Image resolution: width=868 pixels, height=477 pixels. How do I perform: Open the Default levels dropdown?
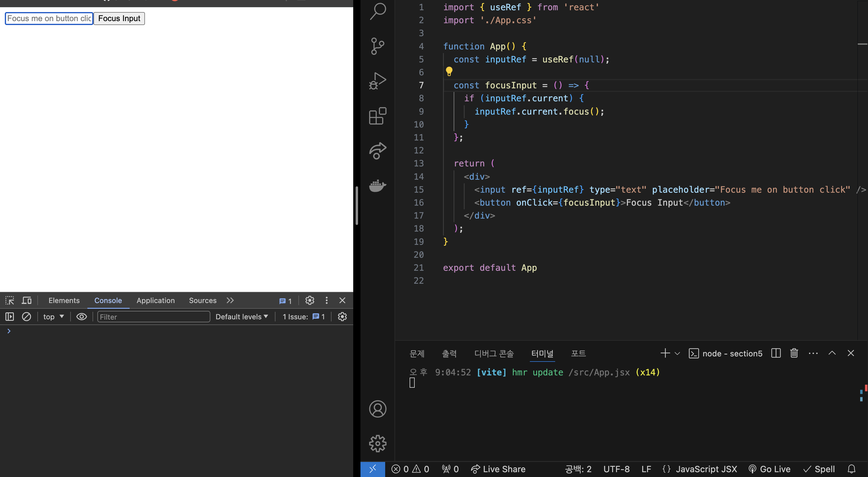[242, 317]
